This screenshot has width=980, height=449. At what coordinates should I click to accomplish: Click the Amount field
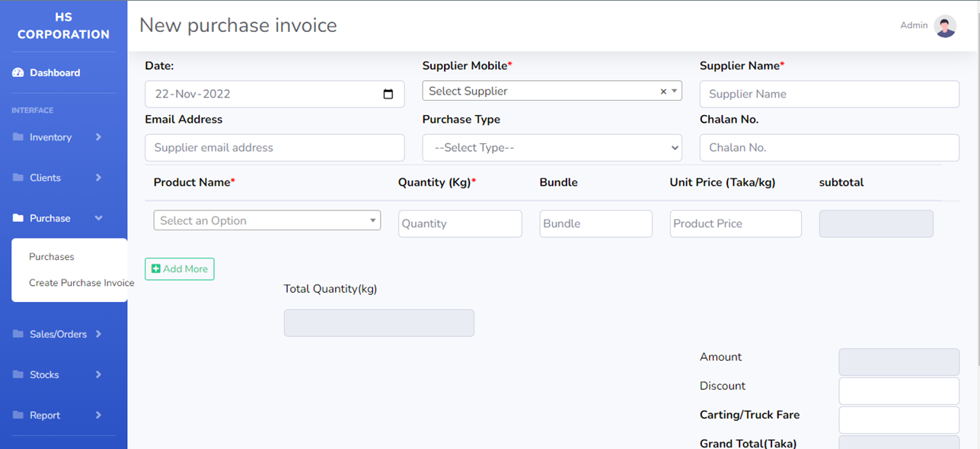899,362
